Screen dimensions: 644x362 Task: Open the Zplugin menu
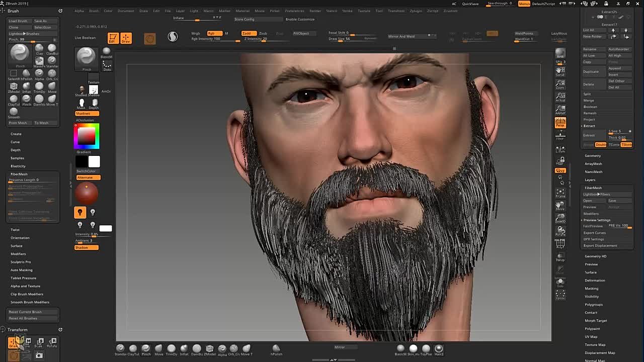[x=416, y=11]
